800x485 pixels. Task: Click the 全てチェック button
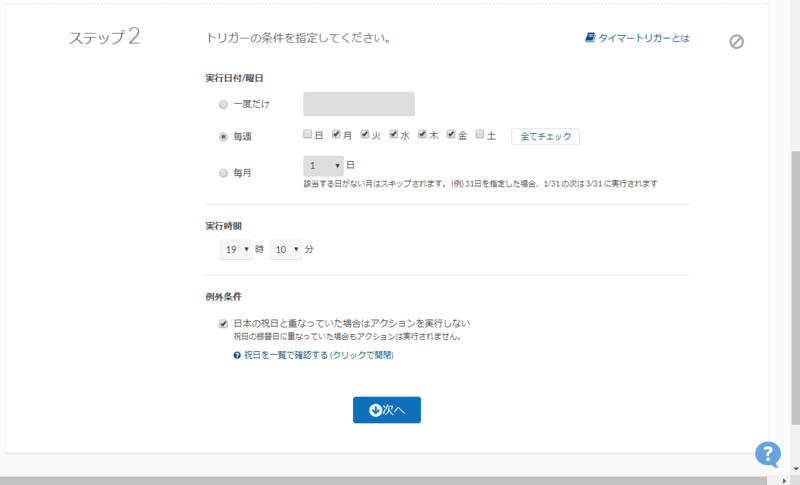point(545,136)
